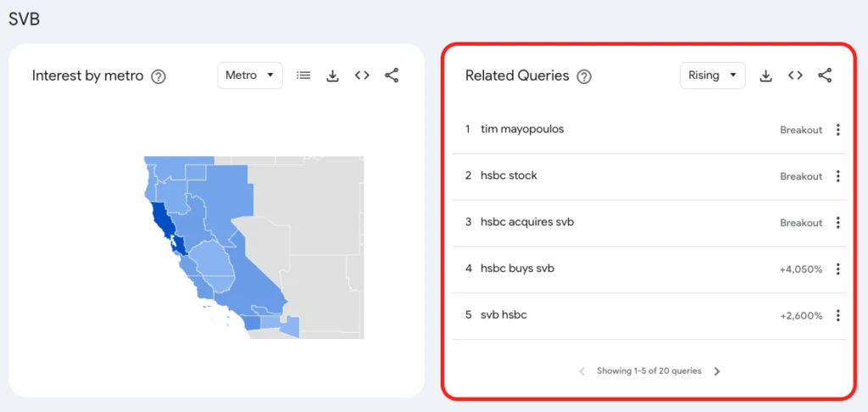Open the svb hsbc query
The image size is (868, 412).
tap(504, 315)
